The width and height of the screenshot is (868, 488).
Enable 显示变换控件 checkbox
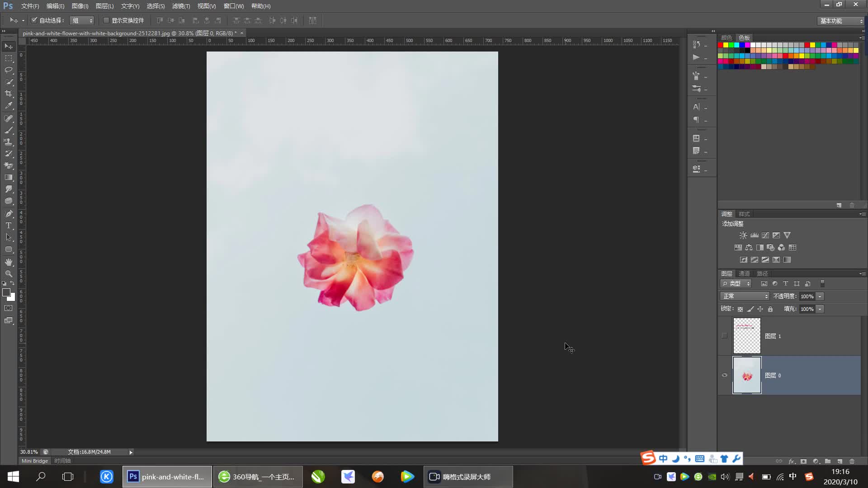106,20
